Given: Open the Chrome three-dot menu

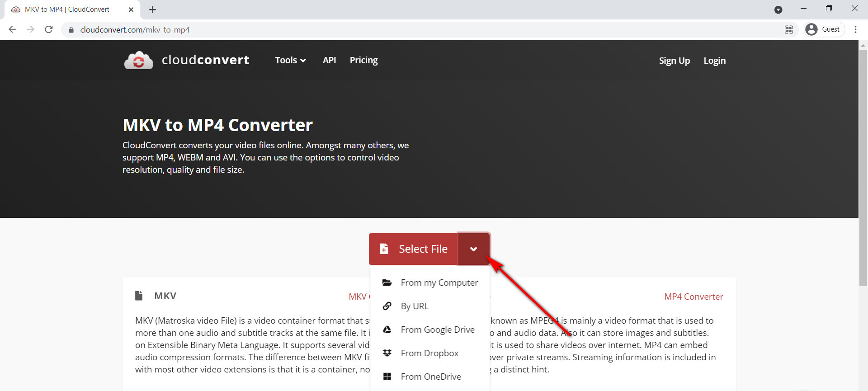Looking at the screenshot, I should pos(855,29).
